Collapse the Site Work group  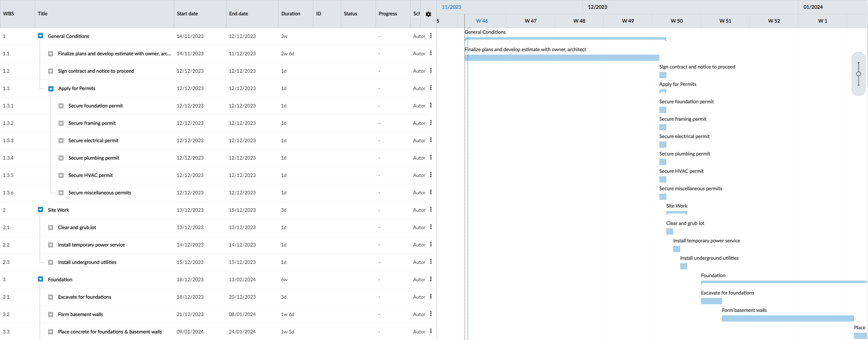[41, 210]
